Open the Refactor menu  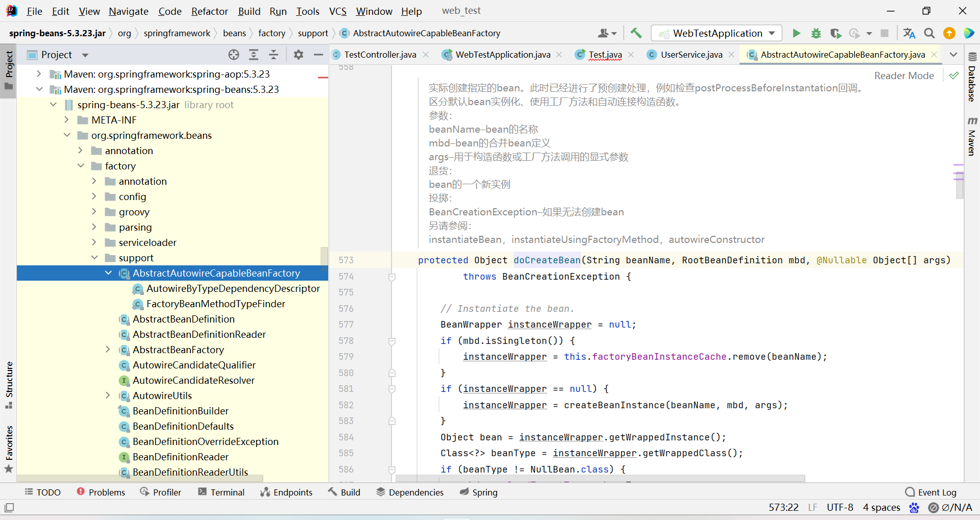(x=209, y=11)
